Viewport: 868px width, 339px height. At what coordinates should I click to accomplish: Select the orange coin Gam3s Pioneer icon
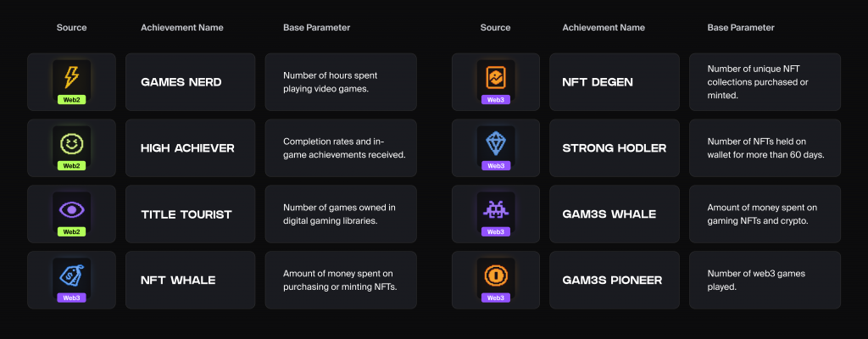[495, 275]
